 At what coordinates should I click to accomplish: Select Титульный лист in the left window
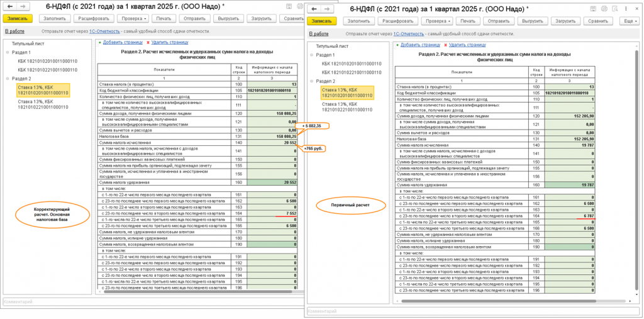click(x=28, y=43)
